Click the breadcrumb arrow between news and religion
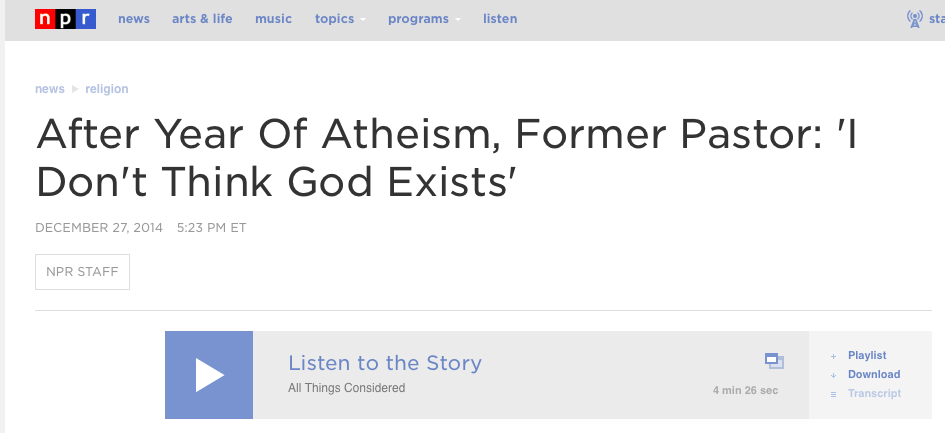Image resolution: width=945 pixels, height=433 pixels. coord(75,89)
